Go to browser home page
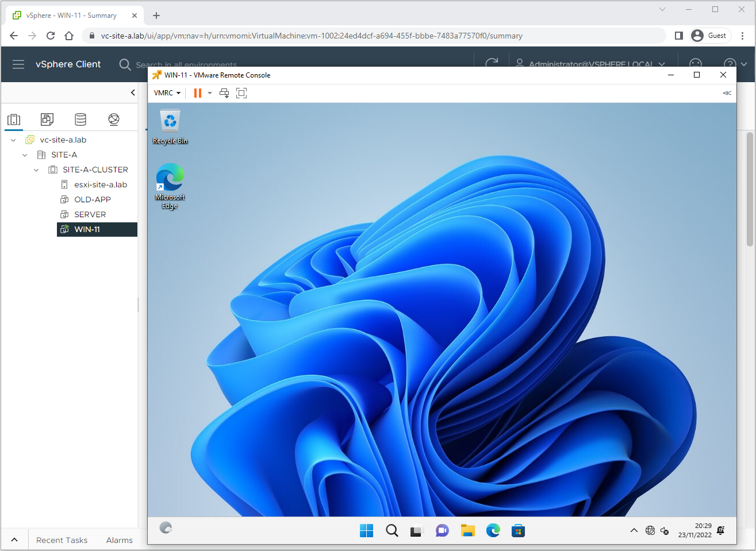756x551 pixels. click(x=69, y=36)
